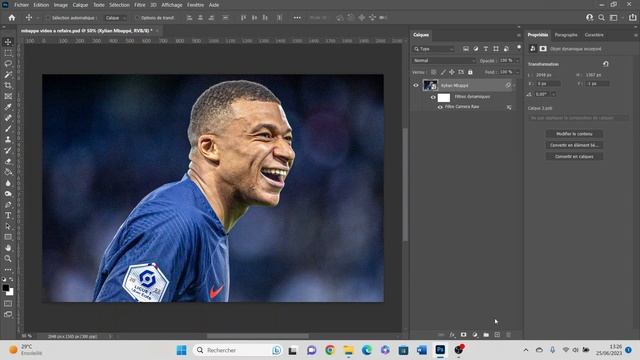Open the Share icon at top right
The image size is (640, 360).
(x=632, y=18)
